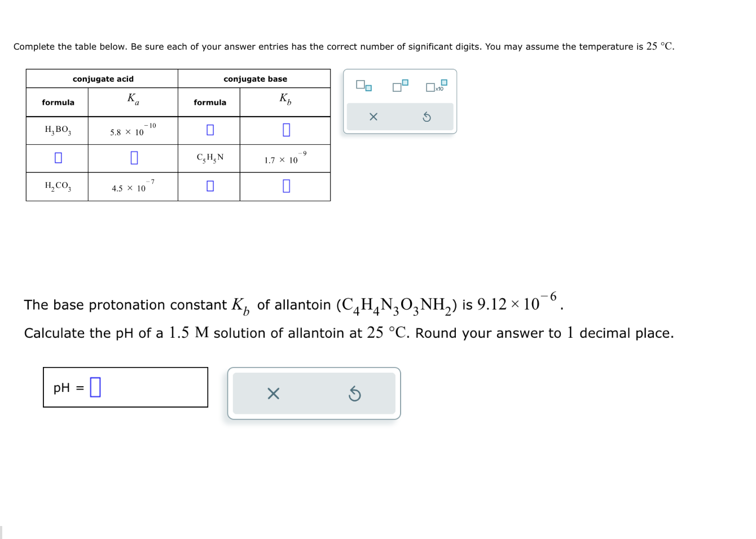This screenshot has width=756, height=539.
Task: Click the clear button below the pH field
Action: [273, 394]
